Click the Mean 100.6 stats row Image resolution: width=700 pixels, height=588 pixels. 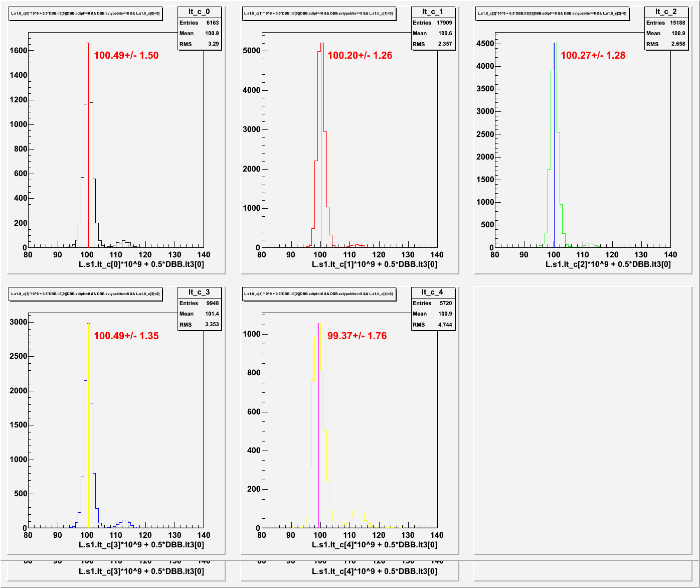coord(433,33)
